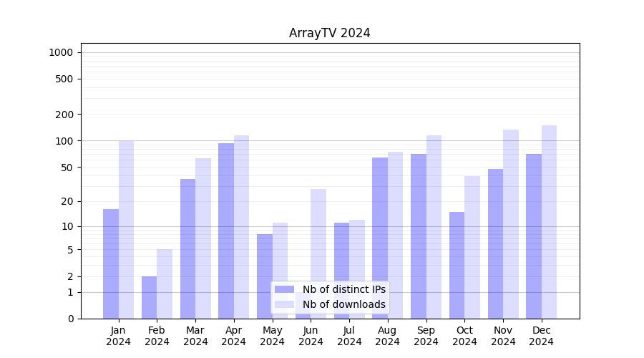644x358 pixels.
Task: Click the 1000 y-axis tick label
Action: pos(60,52)
